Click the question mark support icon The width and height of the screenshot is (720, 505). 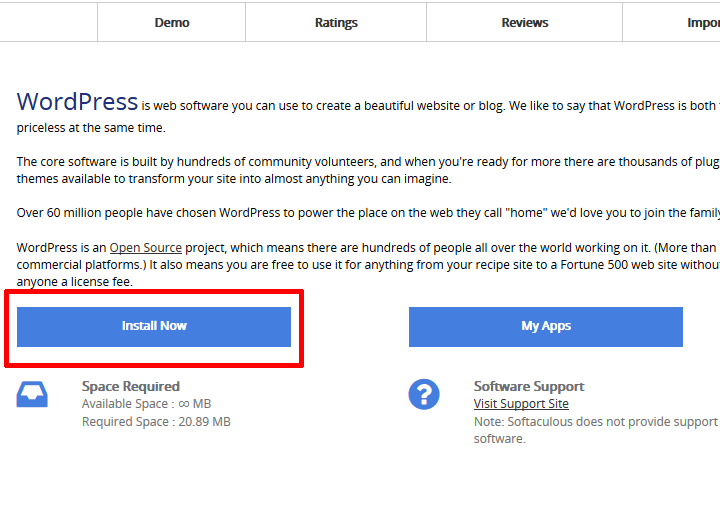point(424,394)
